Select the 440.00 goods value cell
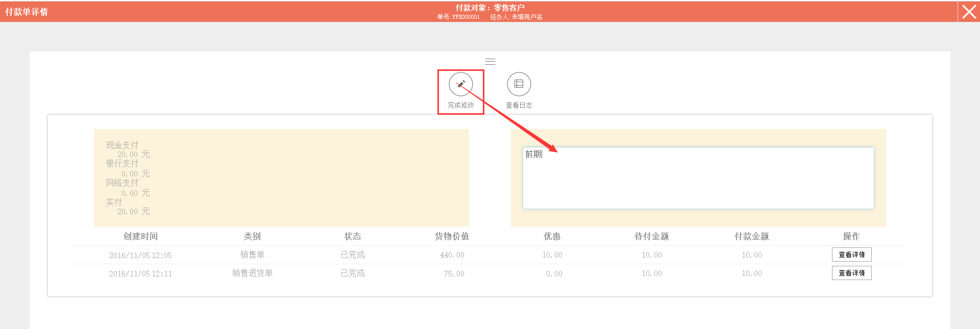 (x=452, y=255)
